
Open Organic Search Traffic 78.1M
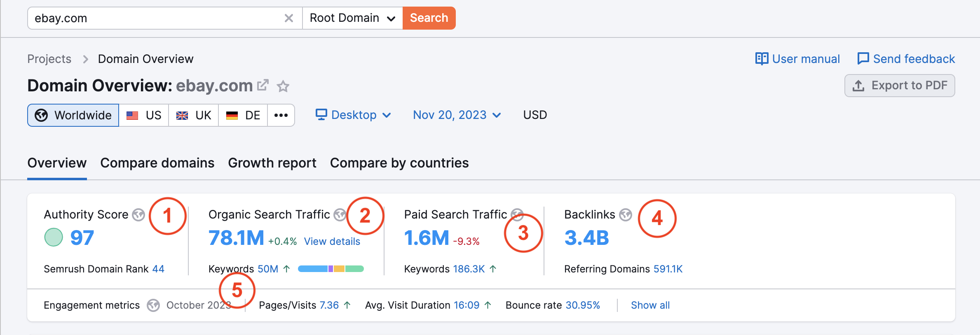(236, 237)
